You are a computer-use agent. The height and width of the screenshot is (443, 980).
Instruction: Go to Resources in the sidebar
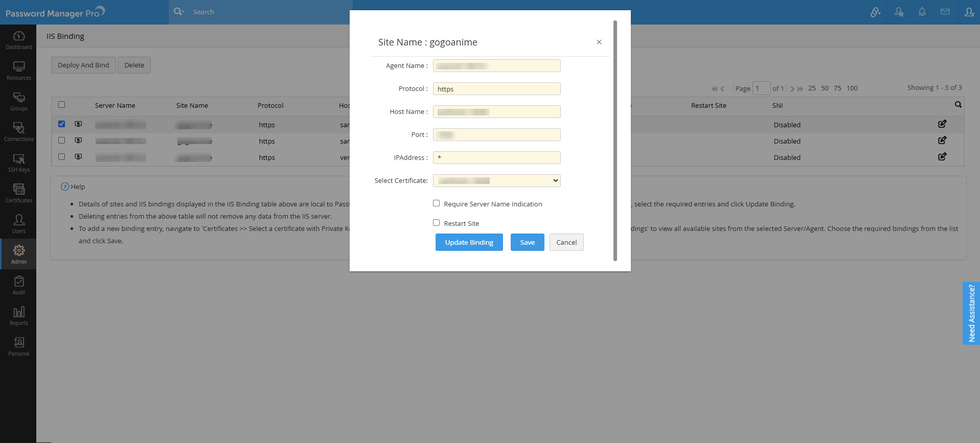tap(18, 71)
